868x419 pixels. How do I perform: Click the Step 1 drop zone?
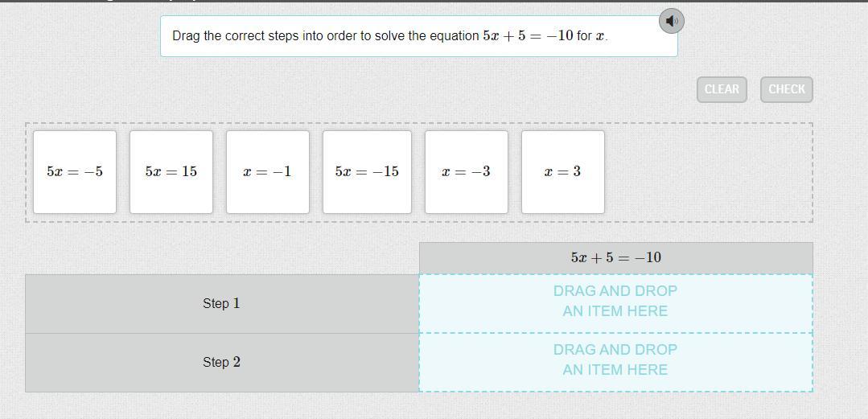click(615, 303)
